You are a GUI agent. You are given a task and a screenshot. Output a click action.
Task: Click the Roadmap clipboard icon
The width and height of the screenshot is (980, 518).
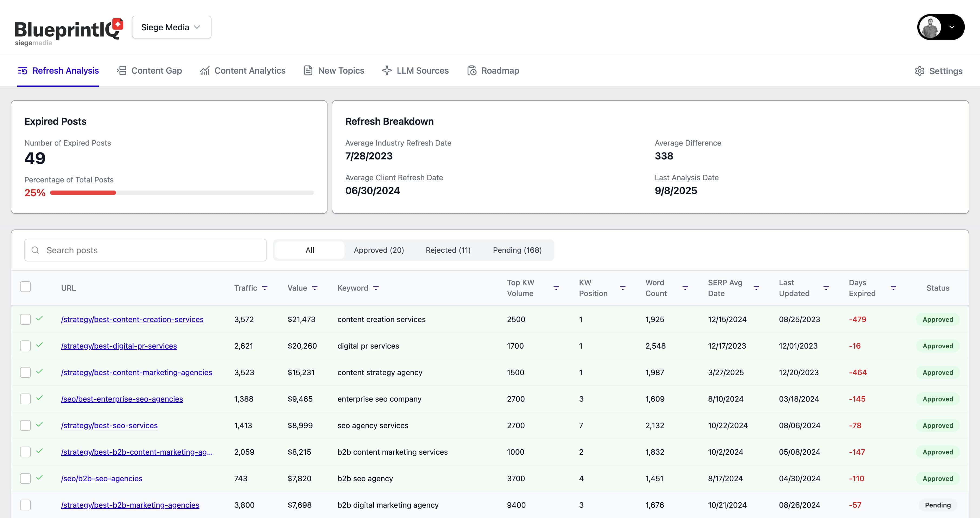[472, 70]
